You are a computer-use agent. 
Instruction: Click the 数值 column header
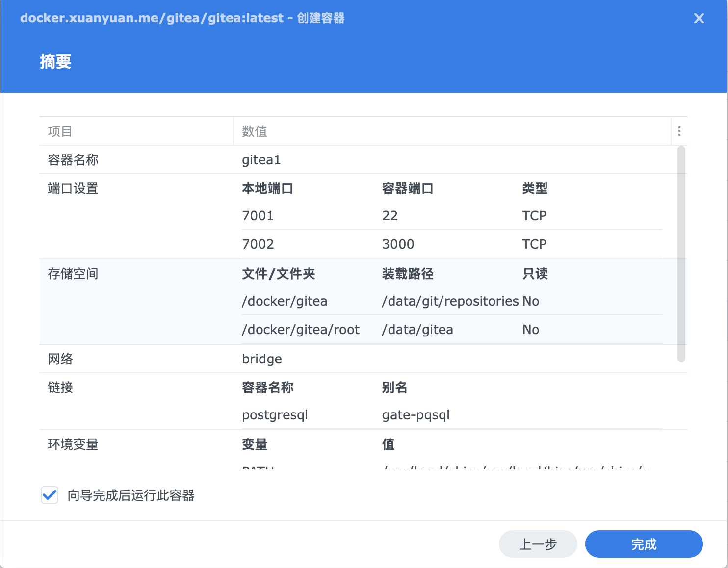coord(255,131)
